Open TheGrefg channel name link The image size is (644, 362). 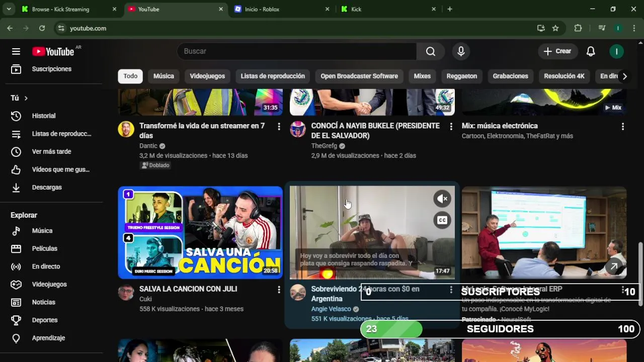coord(324,146)
